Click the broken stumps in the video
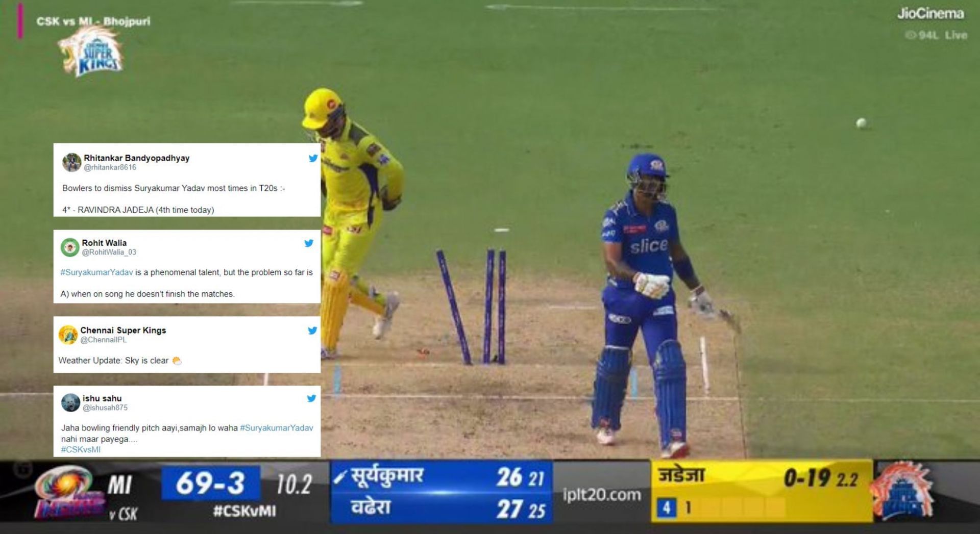Viewport: 980px width, 534px height. pyautogui.click(x=472, y=307)
